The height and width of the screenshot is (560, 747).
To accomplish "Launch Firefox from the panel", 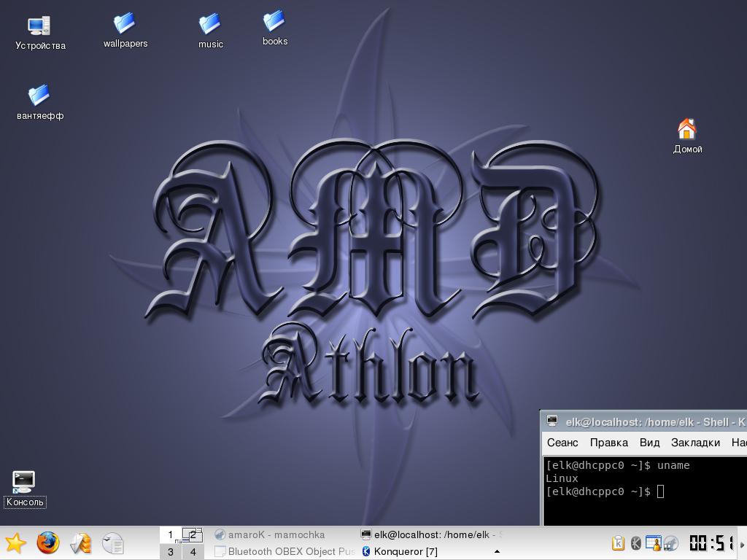I will [x=48, y=543].
